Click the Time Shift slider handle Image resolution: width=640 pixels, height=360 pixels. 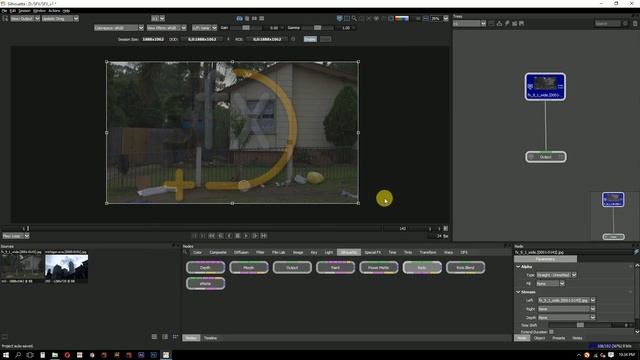point(580,325)
